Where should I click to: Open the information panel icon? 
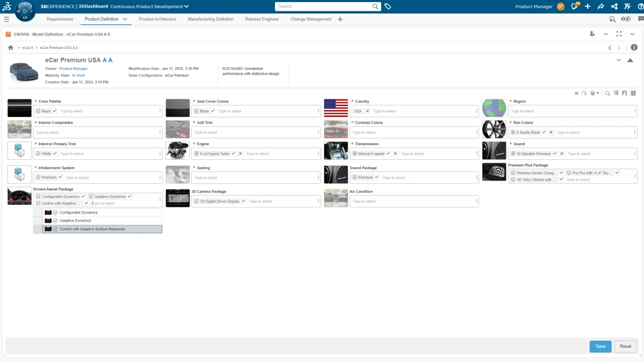pyautogui.click(x=634, y=47)
